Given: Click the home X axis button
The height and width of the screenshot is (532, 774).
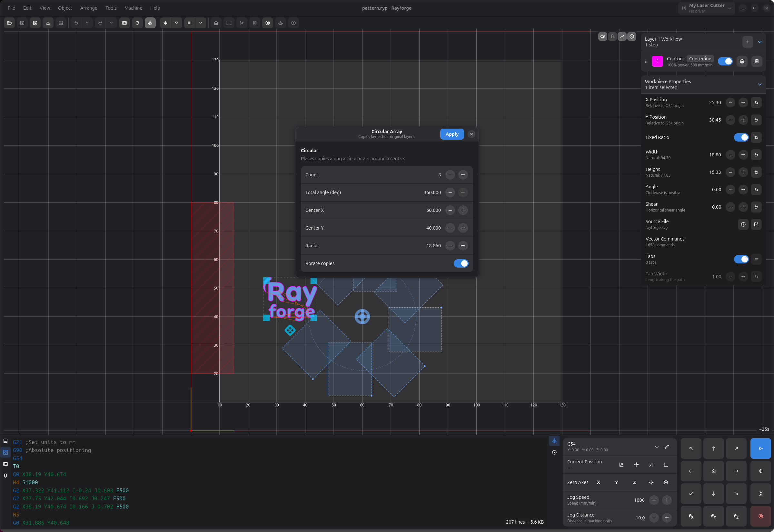Looking at the screenshot, I should (x=691, y=516).
